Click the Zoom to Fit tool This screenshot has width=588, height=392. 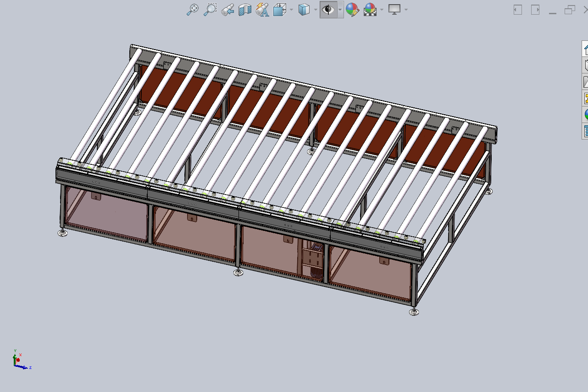tap(193, 10)
